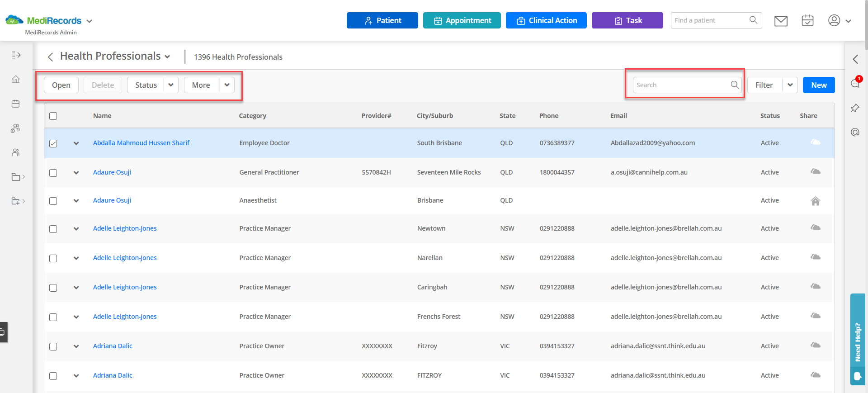Click the blue New button

tap(819, 85)
